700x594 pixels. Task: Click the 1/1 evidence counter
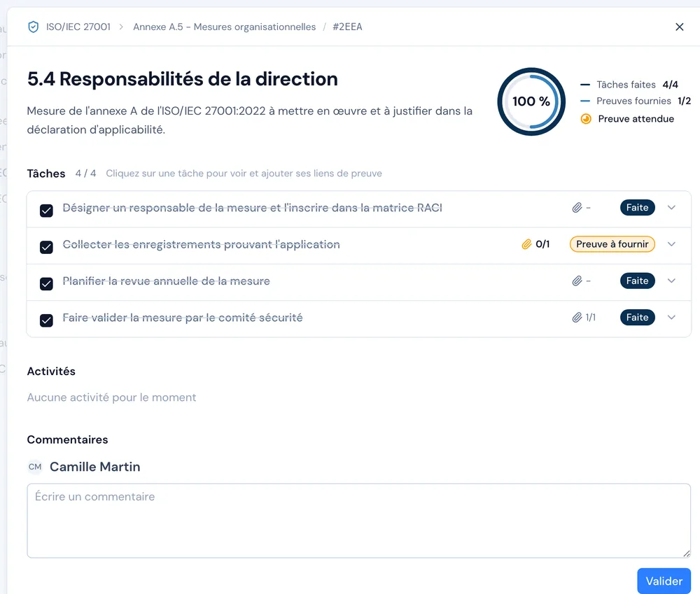pos(591,318)
